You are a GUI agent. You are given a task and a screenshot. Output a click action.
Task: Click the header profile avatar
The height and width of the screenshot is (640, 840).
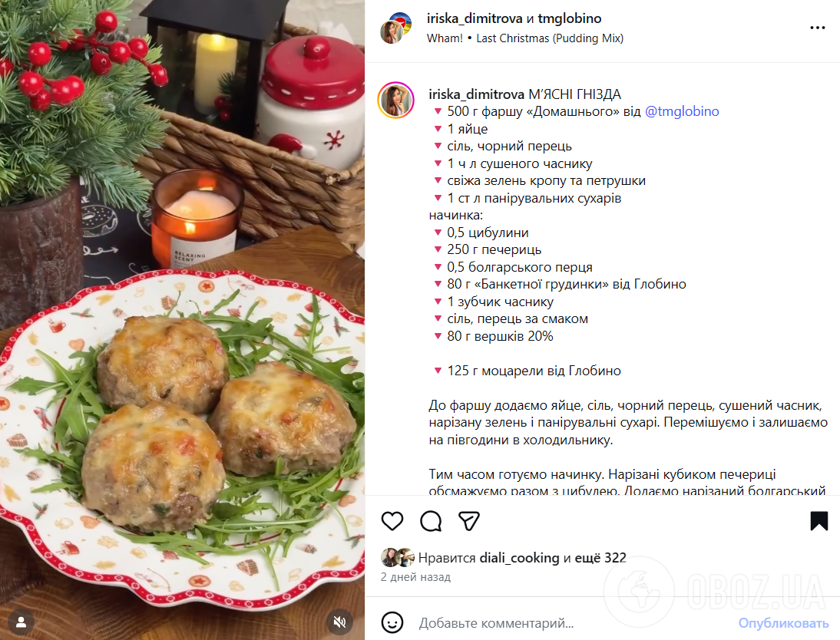pyautogui.click(x=395, y=28)
